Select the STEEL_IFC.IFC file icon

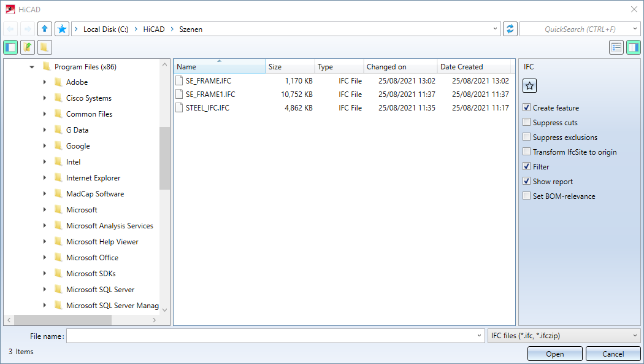[179, 107]
